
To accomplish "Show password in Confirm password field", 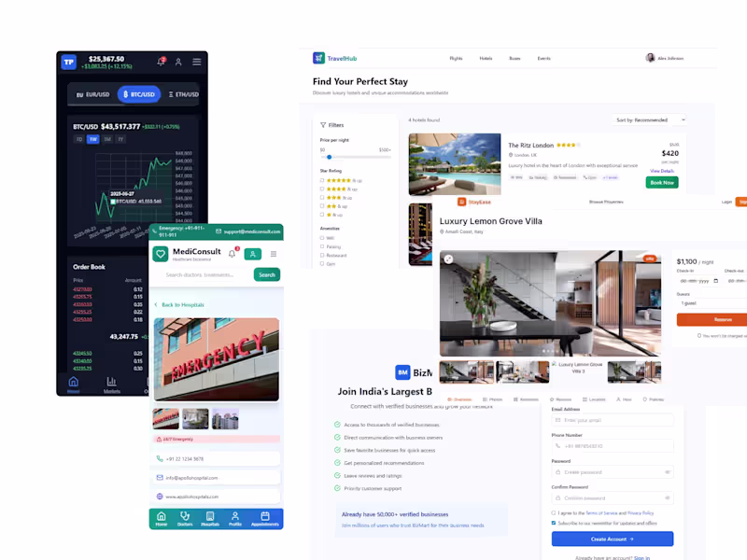I will 668,498.
